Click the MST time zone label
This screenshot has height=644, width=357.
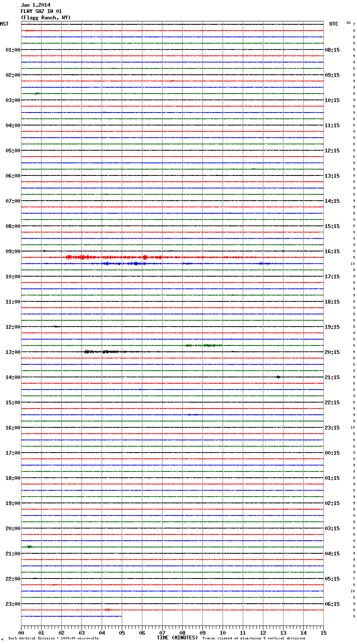pyautogui.click(x=4, y=24)
